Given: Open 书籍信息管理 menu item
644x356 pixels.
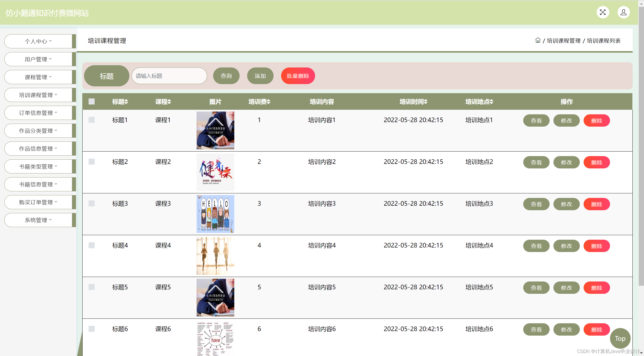Looking at the screenshot, I should pos(38,184).
